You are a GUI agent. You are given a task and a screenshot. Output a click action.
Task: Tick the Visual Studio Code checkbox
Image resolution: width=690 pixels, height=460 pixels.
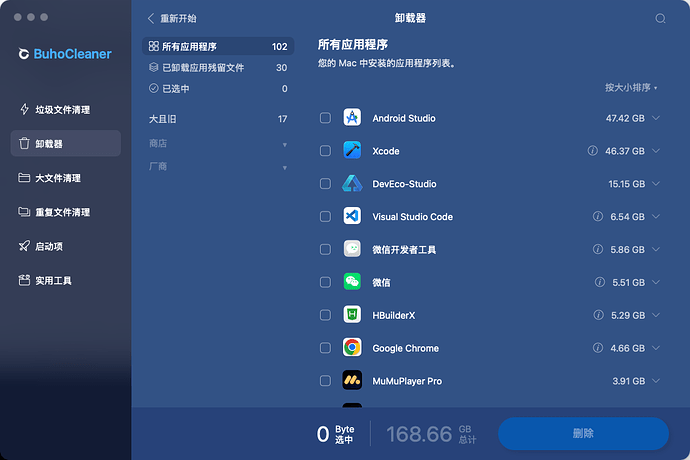[x=325, y=217]
